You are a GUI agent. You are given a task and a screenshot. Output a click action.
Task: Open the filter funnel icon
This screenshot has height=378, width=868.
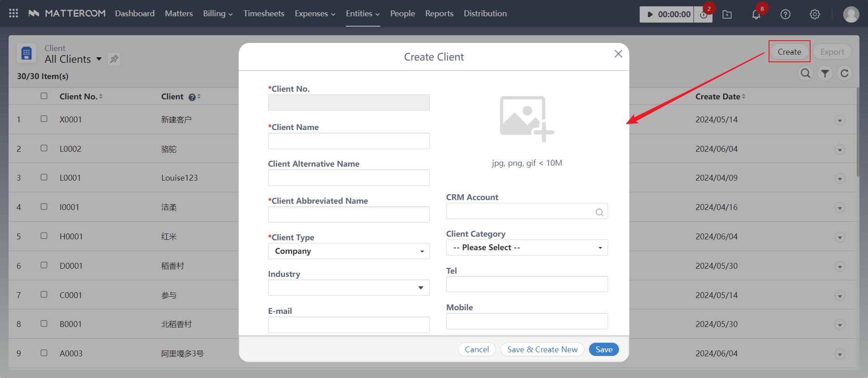tap(825, 73)
